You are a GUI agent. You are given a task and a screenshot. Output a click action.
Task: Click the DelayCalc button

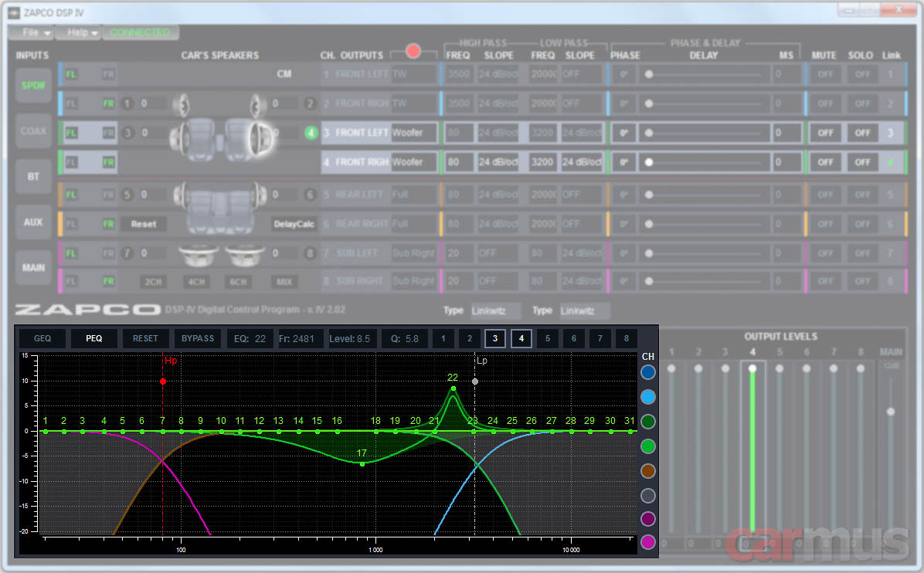point(294,224)
